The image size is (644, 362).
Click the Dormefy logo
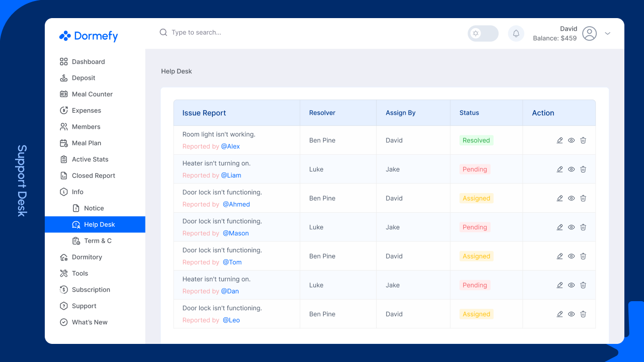tap(89, 36)
